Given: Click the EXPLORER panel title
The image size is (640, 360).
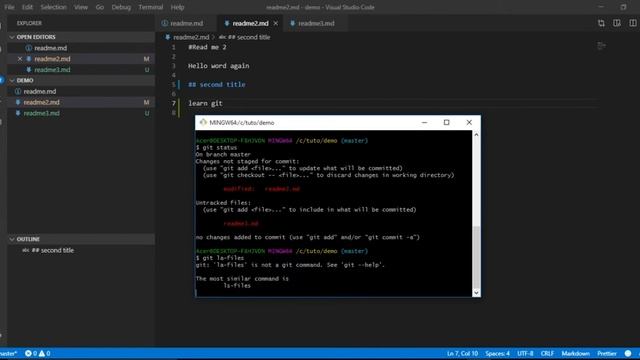Looking at the screenshot, I should [29, 23].
